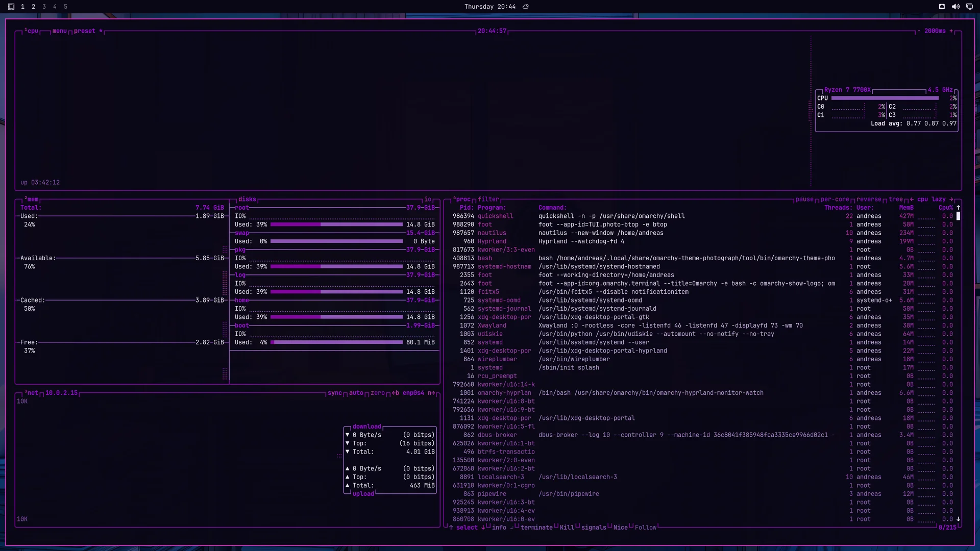Pause the process list updates
Image resolution: width=980 pixels, height=551 pixels.
tap(804, 199)
